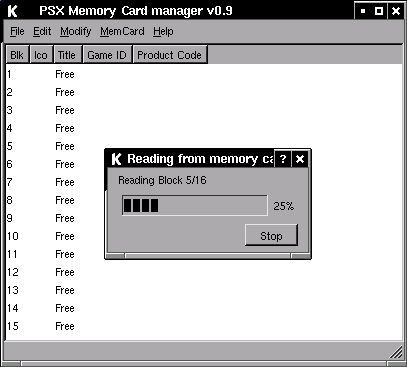
Task: Select block 15 Free row
Action: [204, 326]
